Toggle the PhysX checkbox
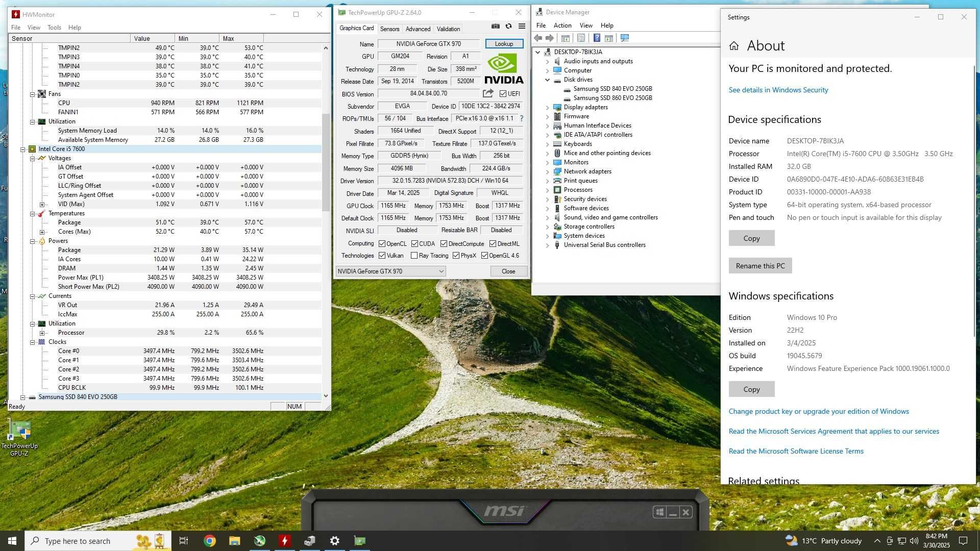This screenshot has height=551, width=980. click(456, 256)
